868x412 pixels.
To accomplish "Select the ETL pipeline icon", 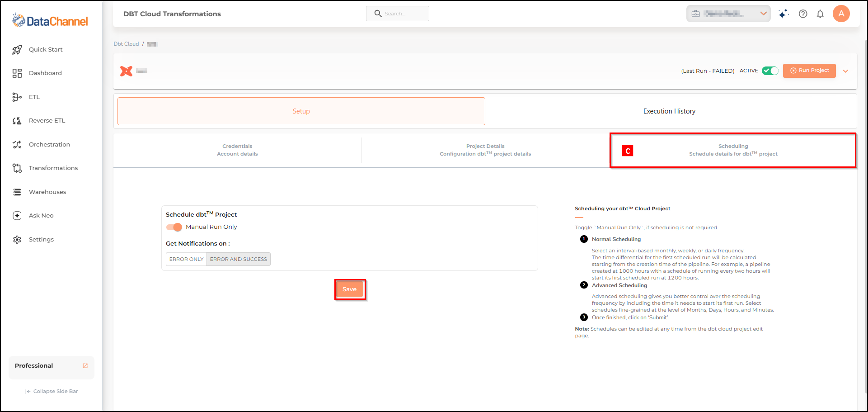I will [17, 97].
